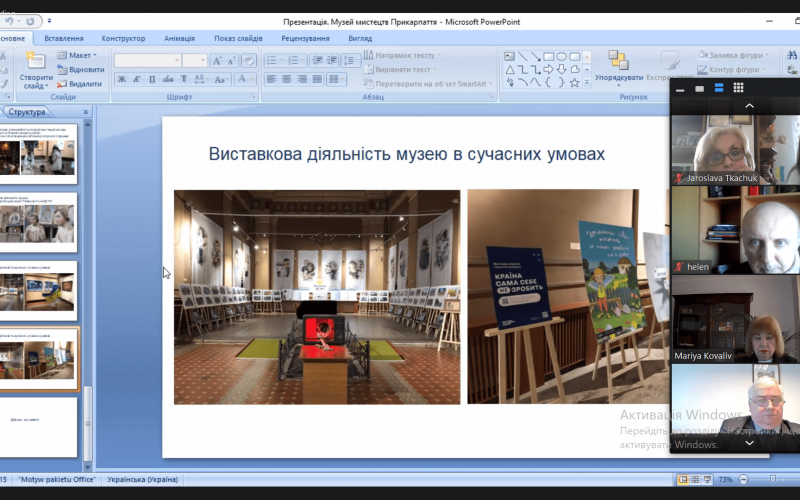This screenshot has height=500, width=800.
Task: Select the arrow line shape
Action: 536,56
